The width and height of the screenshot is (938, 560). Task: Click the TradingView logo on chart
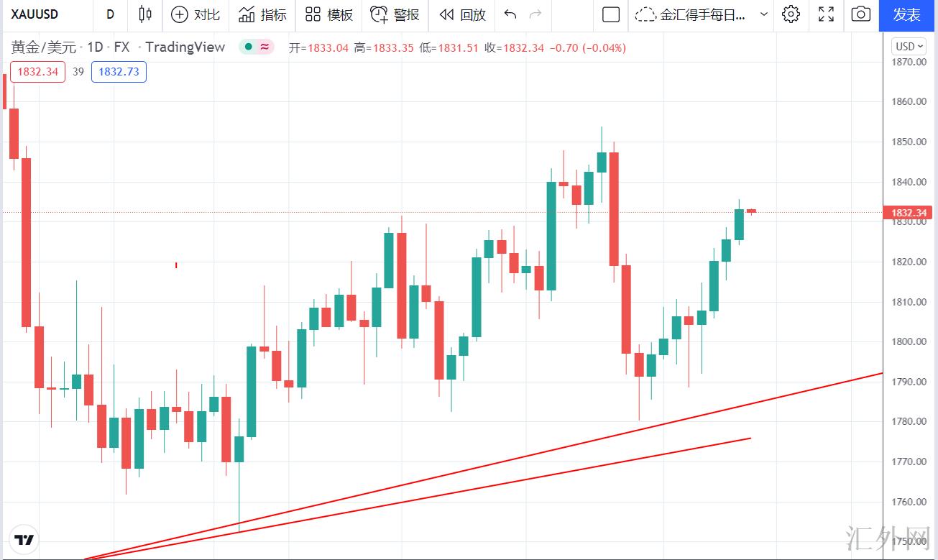click(24, 540)
